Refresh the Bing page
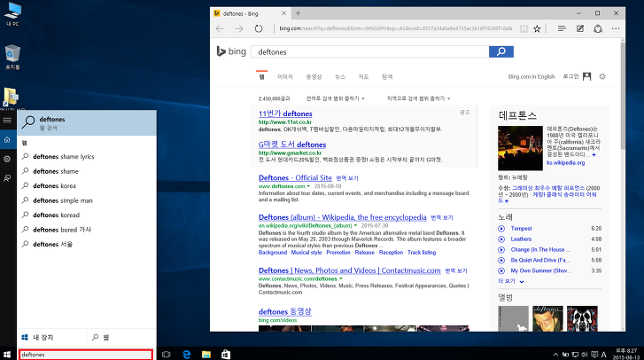This screenshot has width=644, height=360. (259, 28)
